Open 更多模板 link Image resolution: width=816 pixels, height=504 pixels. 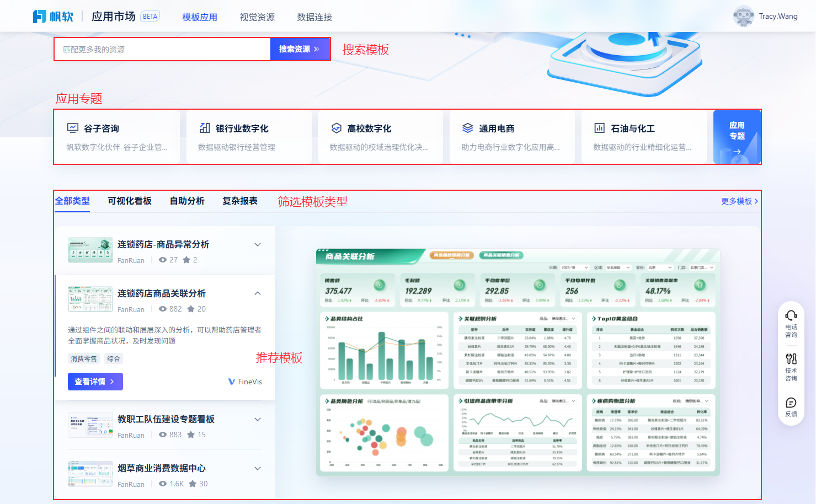point(739,201)
